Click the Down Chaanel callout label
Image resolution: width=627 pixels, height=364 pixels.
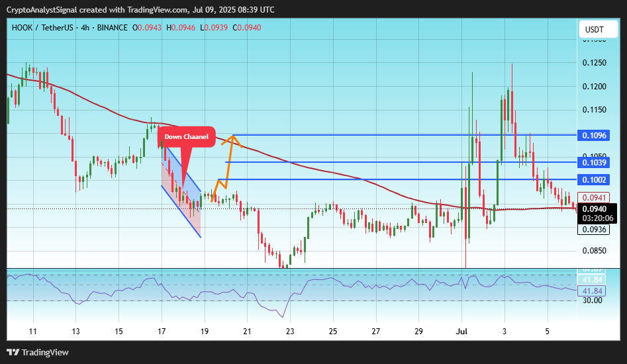click(186, 136)
